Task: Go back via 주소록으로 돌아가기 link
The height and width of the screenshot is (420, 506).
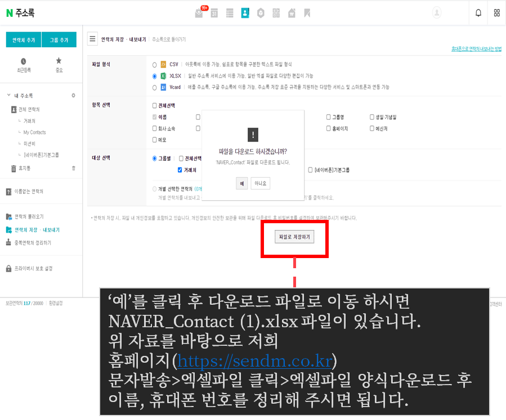Action: tap(169, 39)
